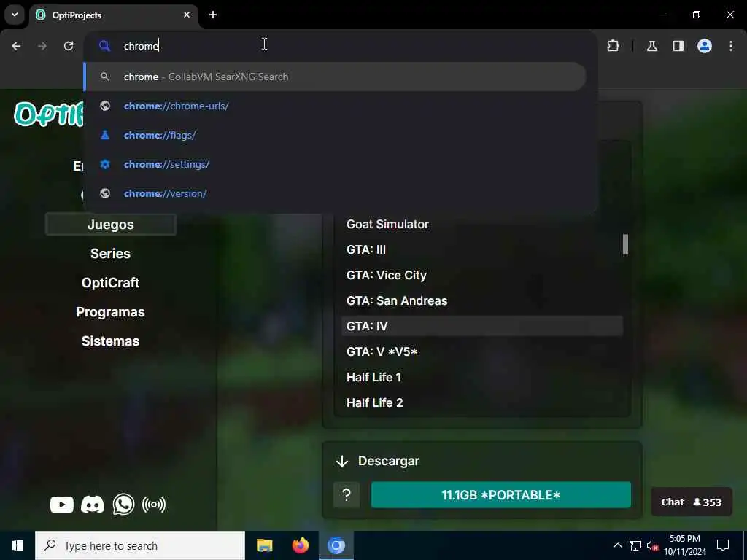The width and height of the screenshot is (747, 560).
Task: Download the 11.1GB *PORTABLE* version
Action: 500,495
